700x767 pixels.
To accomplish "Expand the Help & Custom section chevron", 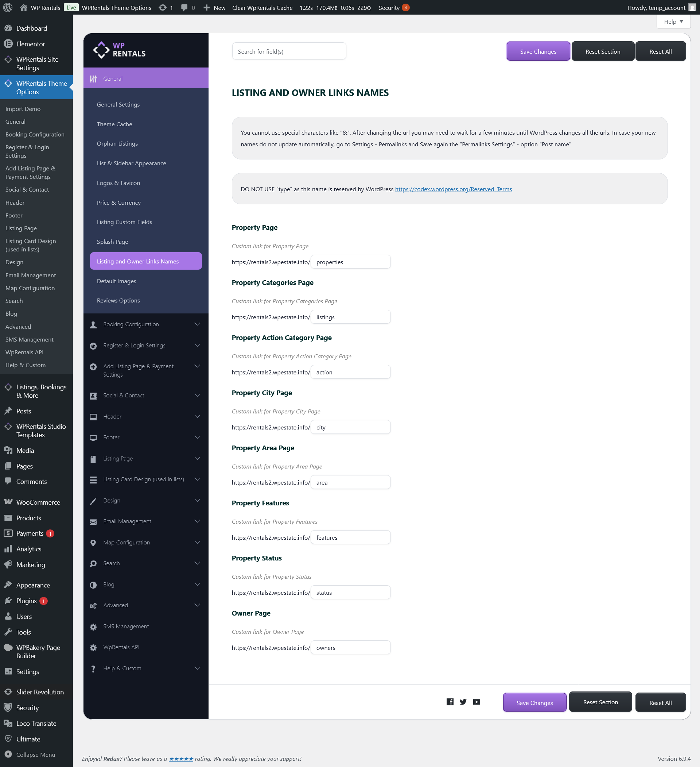I will [197, 668].
